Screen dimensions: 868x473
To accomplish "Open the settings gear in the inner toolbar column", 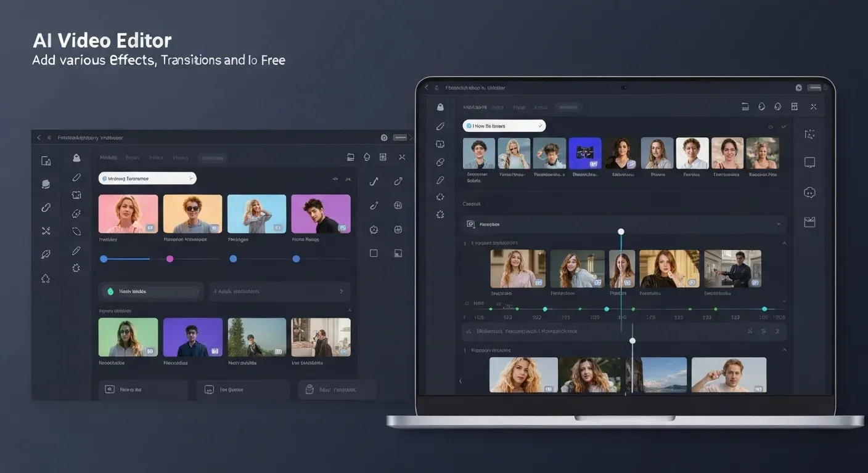I will tap(76, 268).
